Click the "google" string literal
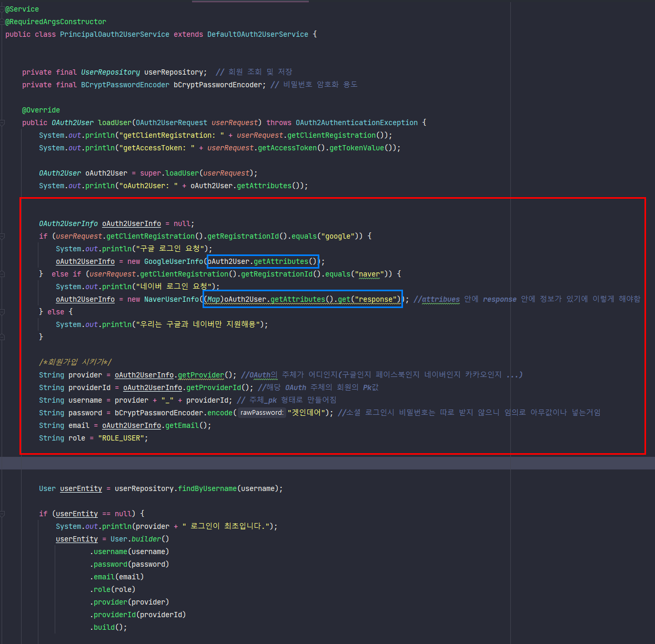Viewport: 655px width, 644px height. pos(338,236)
